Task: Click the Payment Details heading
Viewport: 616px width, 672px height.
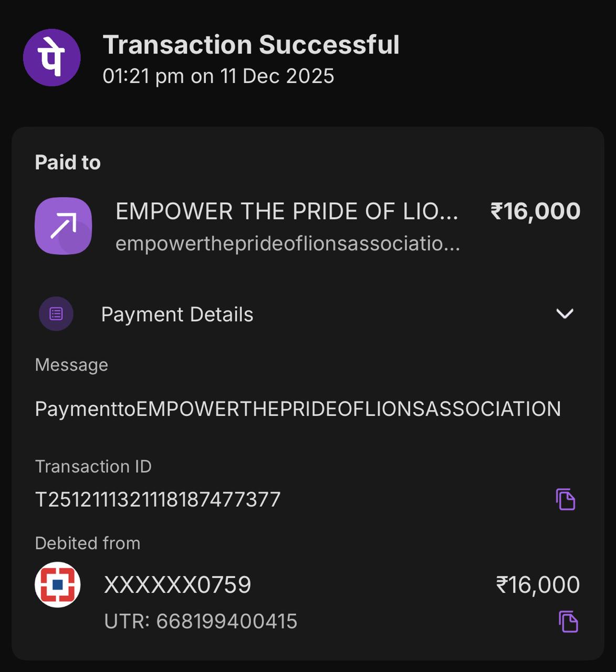Action: [177, 314]
